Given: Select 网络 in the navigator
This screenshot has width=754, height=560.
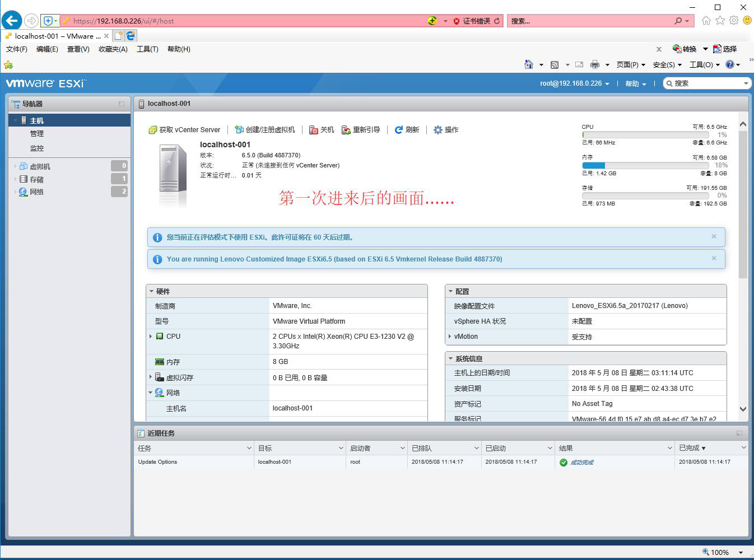Looking at the screenshot, I should (37, 192).
